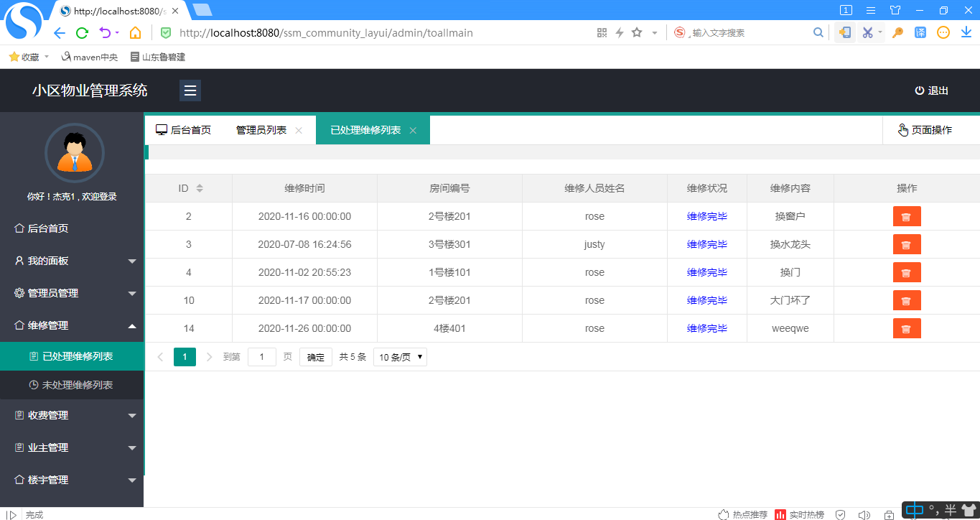980x520 pixels.
Task: Delete the 大门坏了 repair record
Action: (907, 300)
